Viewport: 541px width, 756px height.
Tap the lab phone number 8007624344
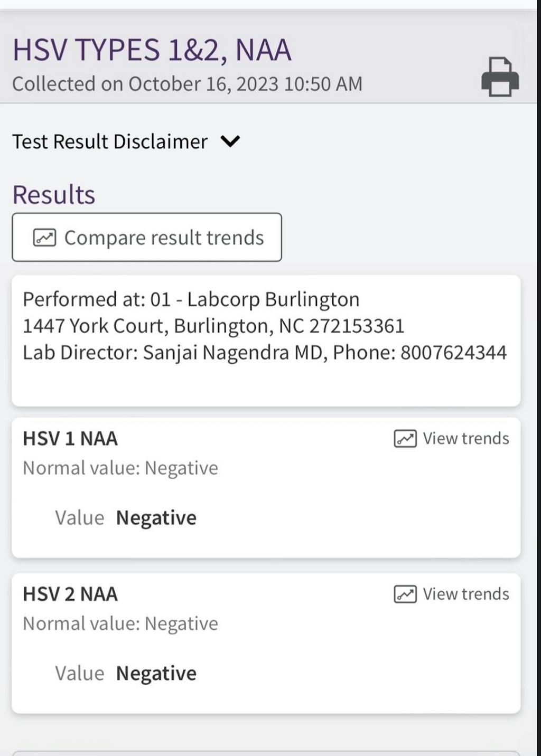tap(453, 353)
